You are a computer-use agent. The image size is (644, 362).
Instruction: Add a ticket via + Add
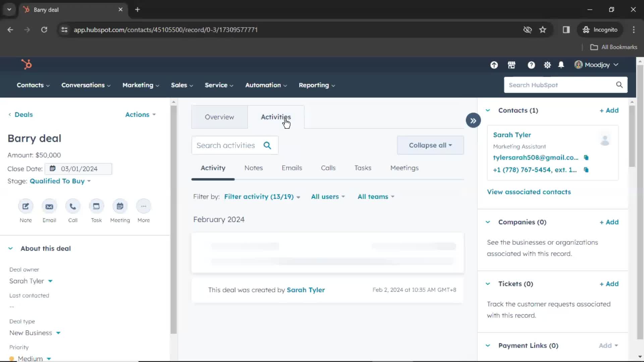click(609, 284)
